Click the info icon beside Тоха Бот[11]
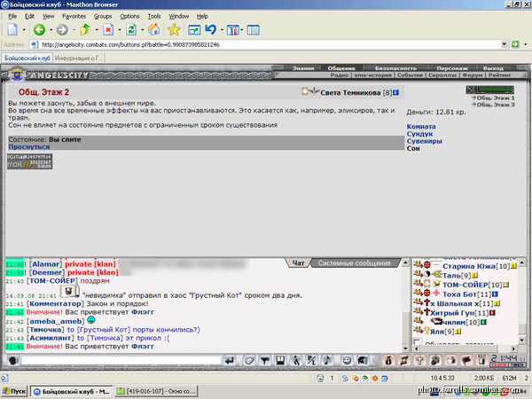 pyautogui.click(x=495, y=293)
